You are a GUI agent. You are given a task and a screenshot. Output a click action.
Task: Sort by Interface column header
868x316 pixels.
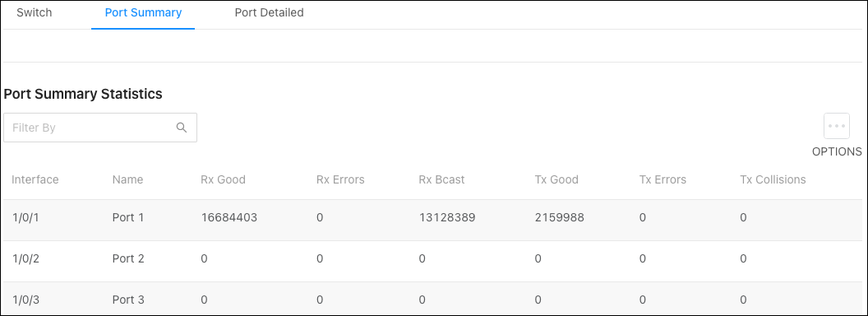click(x=35, y=179)
